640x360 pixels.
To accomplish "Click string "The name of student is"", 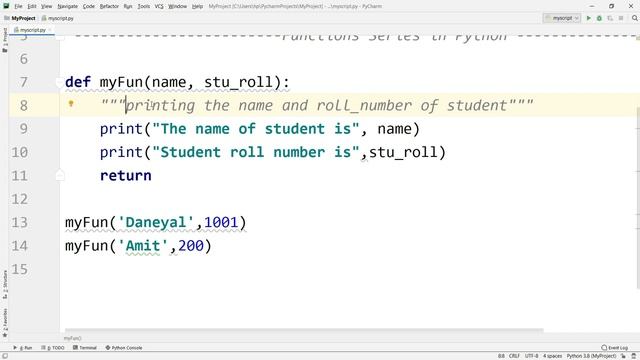I will point(256,129).
